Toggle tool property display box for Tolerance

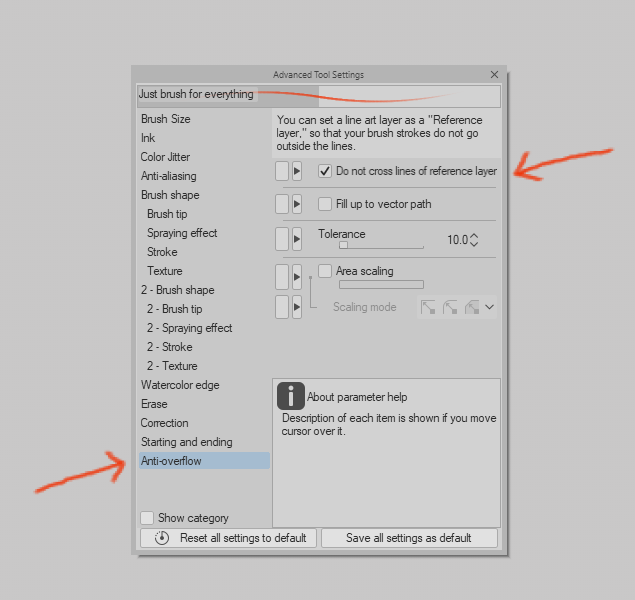tap(282, 239)
